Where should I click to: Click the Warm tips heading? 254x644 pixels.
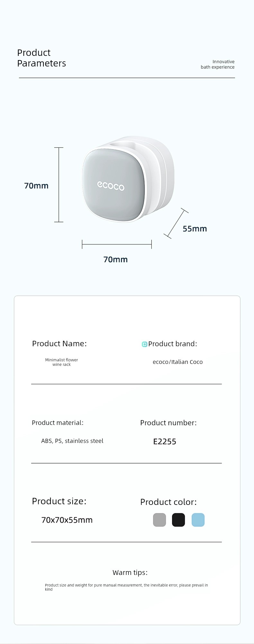pos(130,572)
